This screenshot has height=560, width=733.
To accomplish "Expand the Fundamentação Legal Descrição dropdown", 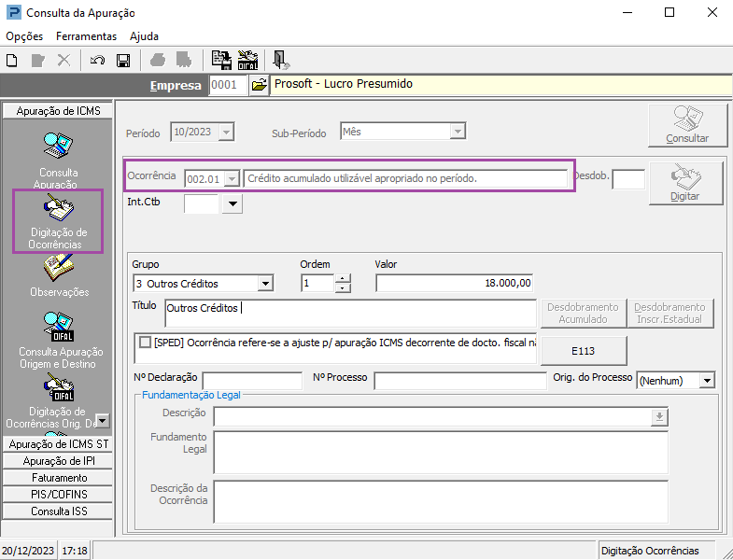I will [x=659, y=417].
